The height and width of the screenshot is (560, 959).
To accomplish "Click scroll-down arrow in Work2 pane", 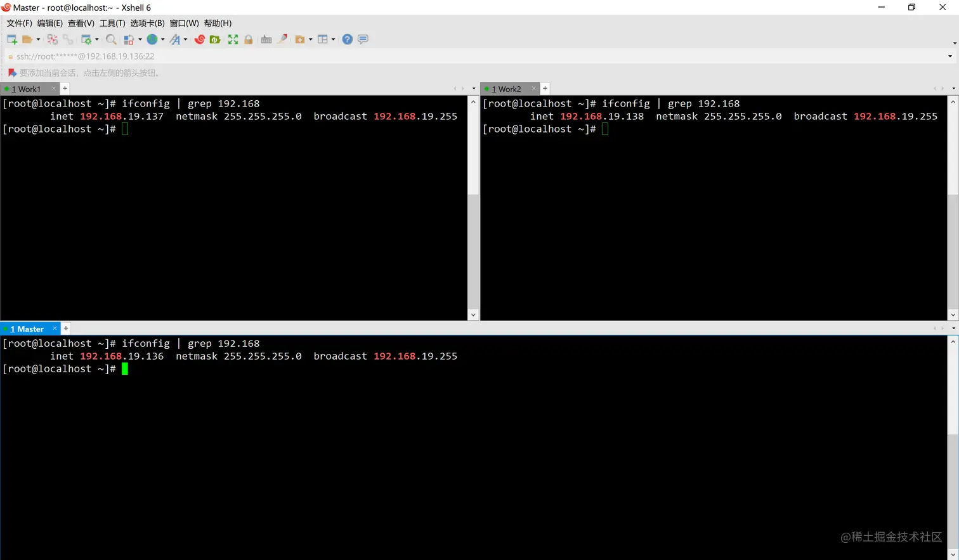I will [x=953, y=315].
